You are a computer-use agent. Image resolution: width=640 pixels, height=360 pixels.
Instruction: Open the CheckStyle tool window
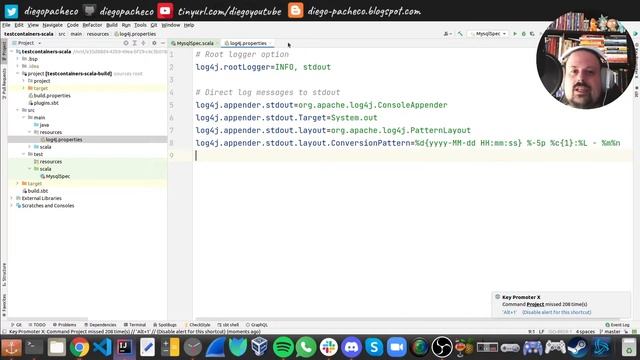pyautogui.click(x=198, y=325)
